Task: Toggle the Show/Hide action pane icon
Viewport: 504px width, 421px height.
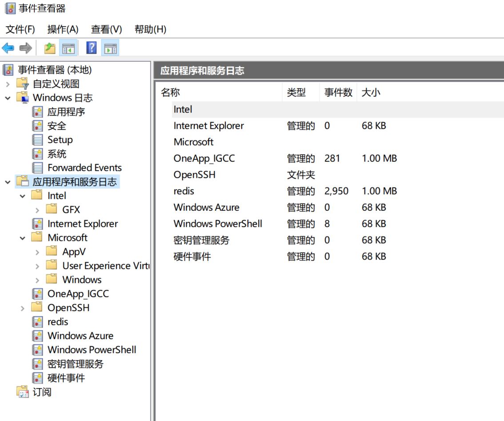Action: click(x=110, y=48)
